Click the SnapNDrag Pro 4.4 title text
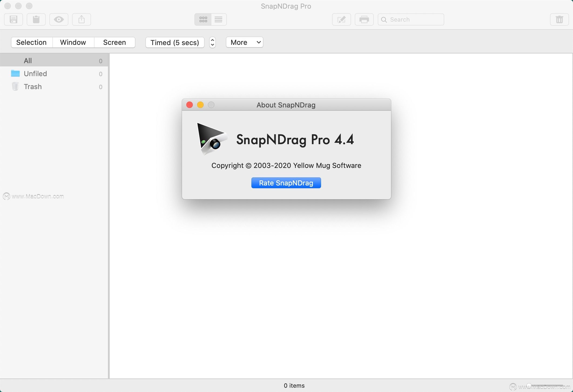573x392 pixels. coord(295,140)
